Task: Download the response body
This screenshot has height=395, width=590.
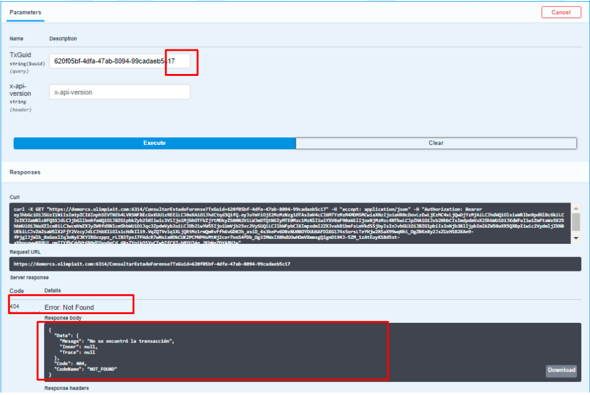Action: coord(561,370)
